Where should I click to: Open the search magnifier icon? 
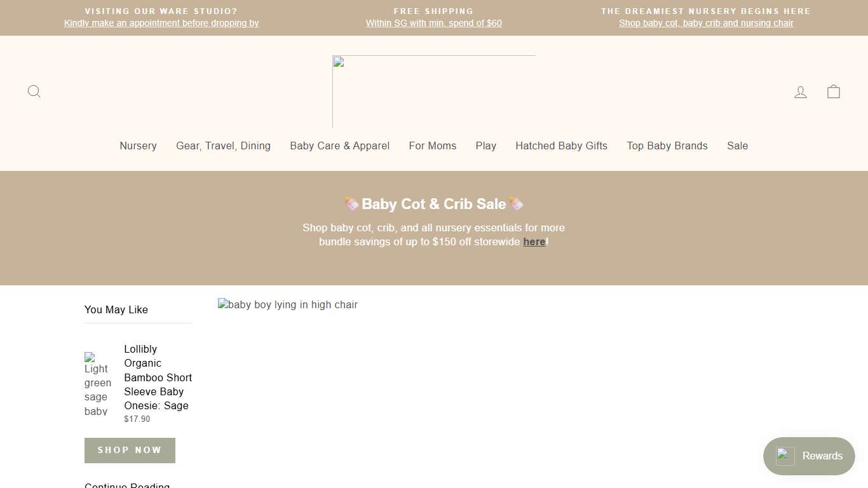click(x=34, y=91)
